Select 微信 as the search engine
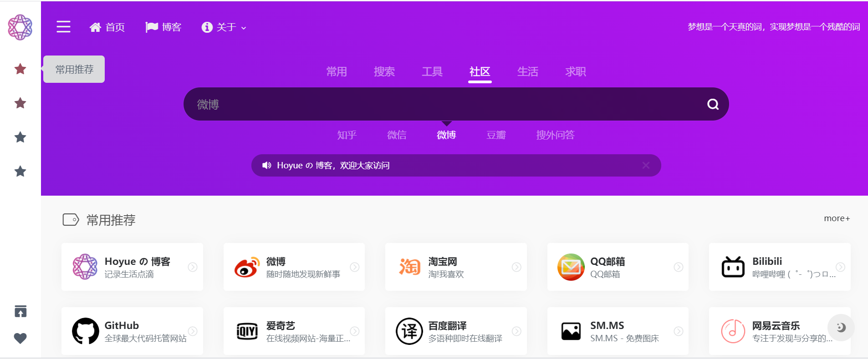 tap(397, 135)
